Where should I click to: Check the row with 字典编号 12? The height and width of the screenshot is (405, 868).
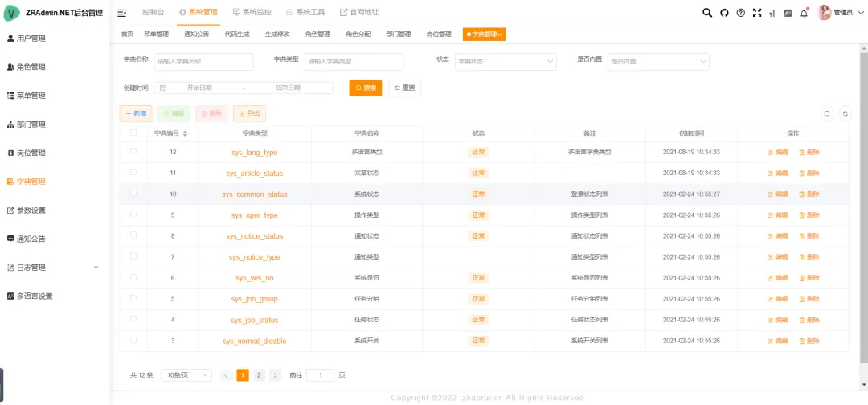pyautogui.click(x=133, y=151)
